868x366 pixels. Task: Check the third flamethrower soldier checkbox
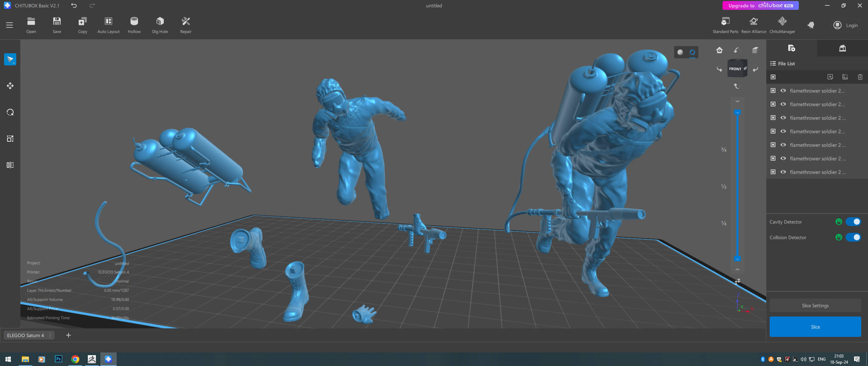(773, 118)
